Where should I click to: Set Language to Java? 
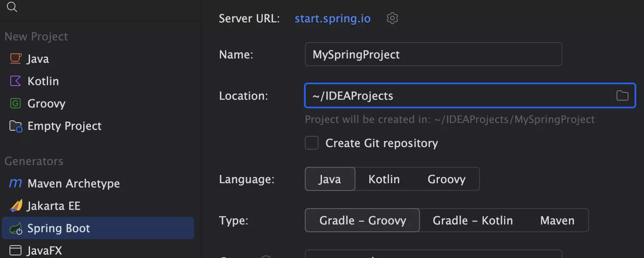pos(330,179)
